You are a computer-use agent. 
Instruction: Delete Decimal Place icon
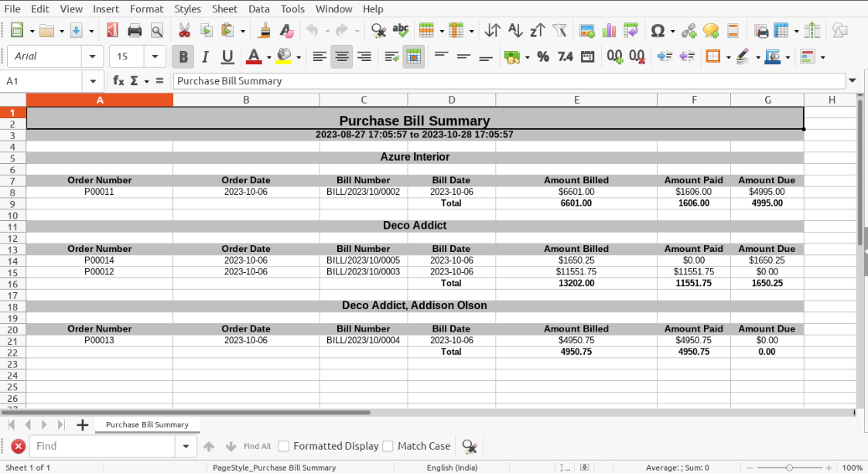tap(637, 56)
